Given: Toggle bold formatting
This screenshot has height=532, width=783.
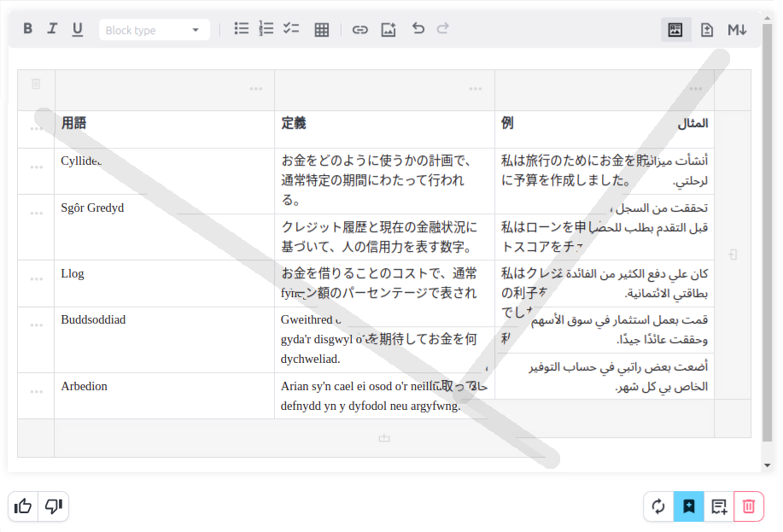Looking at the screenshot, I should [27, 29].
